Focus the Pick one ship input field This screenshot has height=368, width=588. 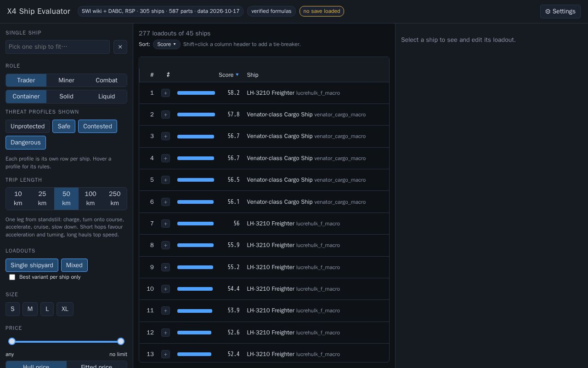[x=58, y=47]
